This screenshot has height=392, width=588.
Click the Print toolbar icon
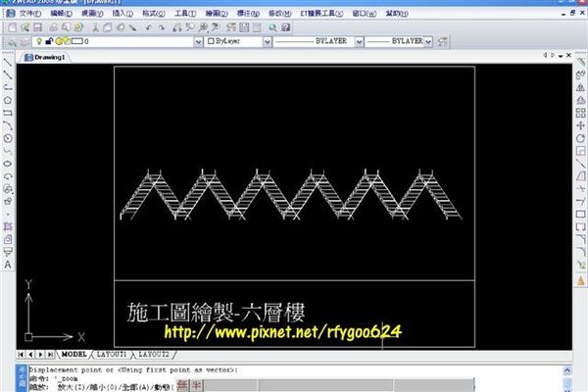53,27
